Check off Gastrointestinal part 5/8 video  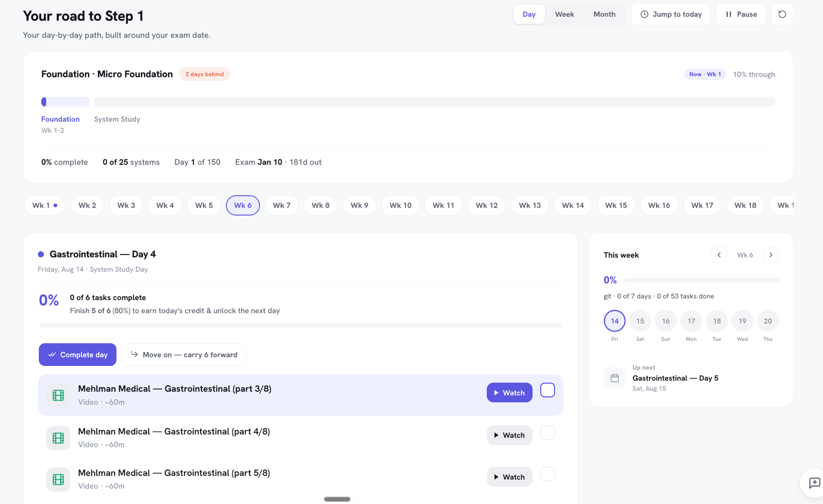(547, 474)
